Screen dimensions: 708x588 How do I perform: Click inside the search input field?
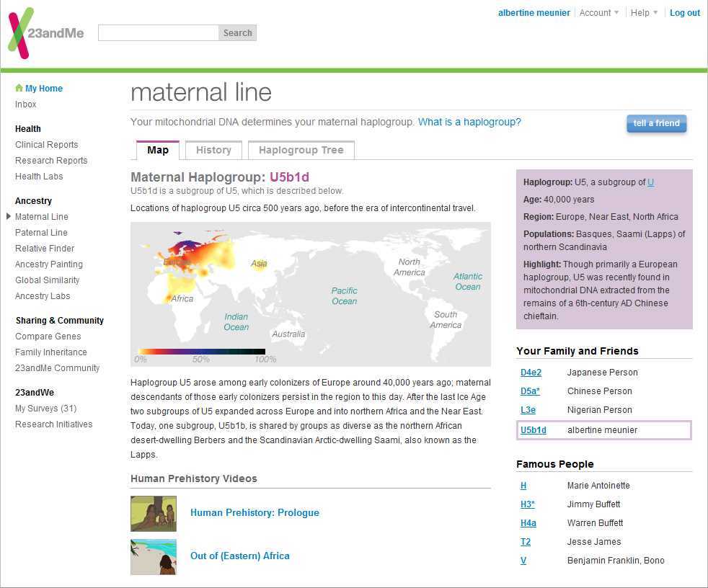click(x=159, y=33)
